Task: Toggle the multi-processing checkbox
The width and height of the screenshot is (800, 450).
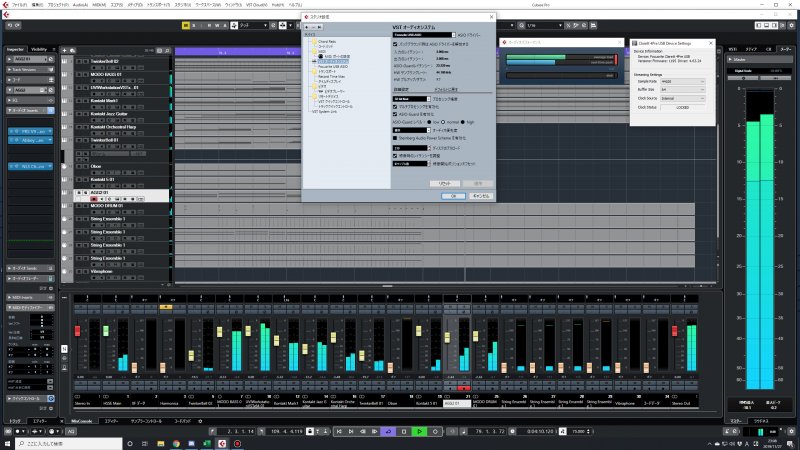Action: coord(395,108)
